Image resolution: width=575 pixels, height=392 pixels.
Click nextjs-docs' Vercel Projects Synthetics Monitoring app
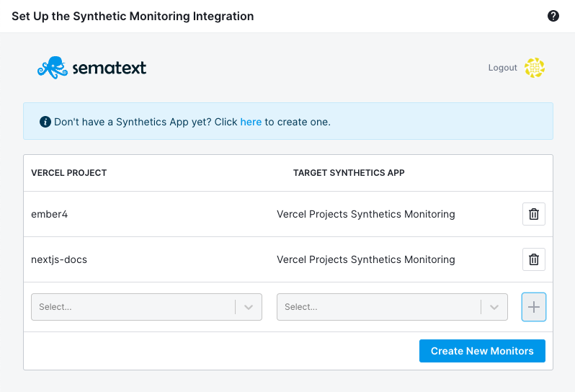(x=365, y=259)
